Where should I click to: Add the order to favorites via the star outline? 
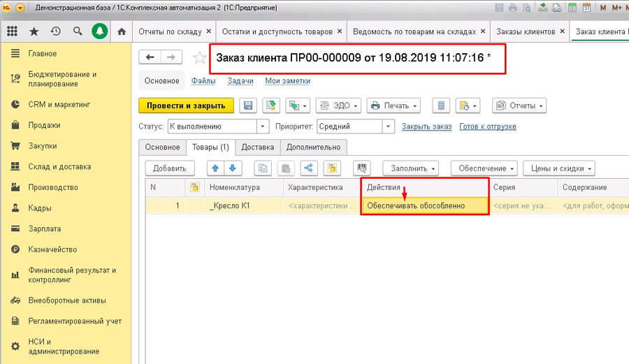coord(199,58)
